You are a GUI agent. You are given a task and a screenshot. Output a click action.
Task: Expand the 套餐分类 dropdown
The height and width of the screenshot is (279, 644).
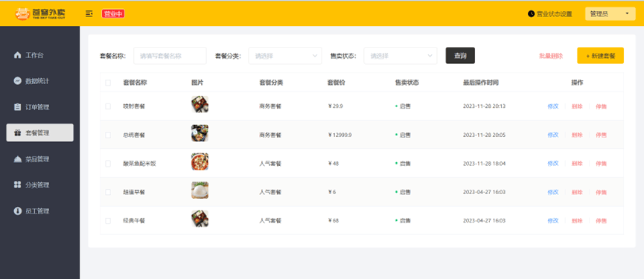[285, 55]
